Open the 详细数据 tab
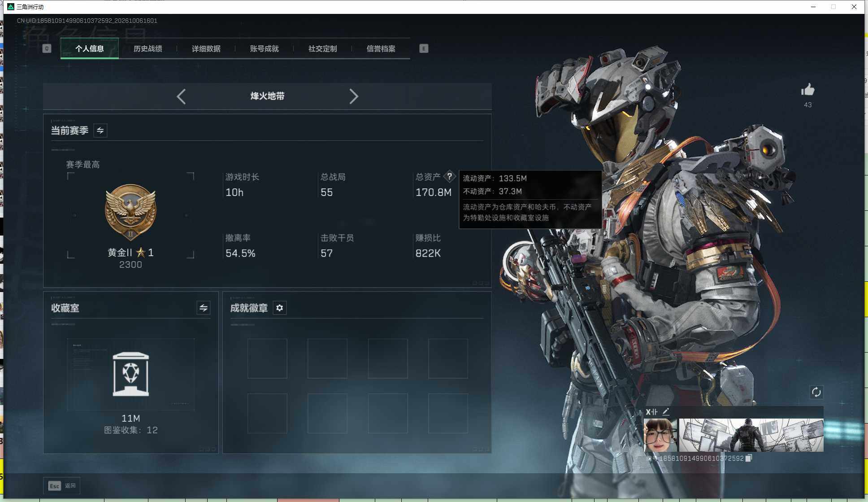Image resolution: width=868 pixels, height=502 pixels. (x=206, y=48)
